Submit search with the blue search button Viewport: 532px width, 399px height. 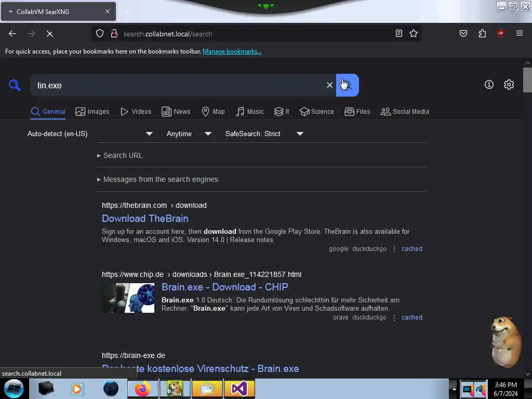[347, 85]
